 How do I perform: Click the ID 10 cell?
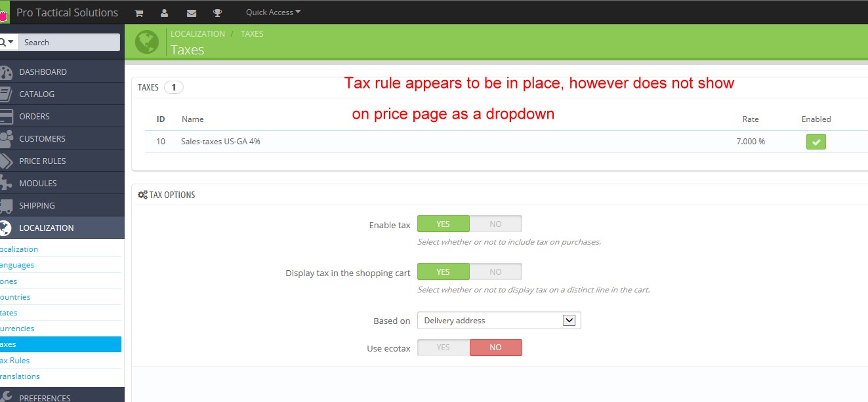tap(161, 142)
